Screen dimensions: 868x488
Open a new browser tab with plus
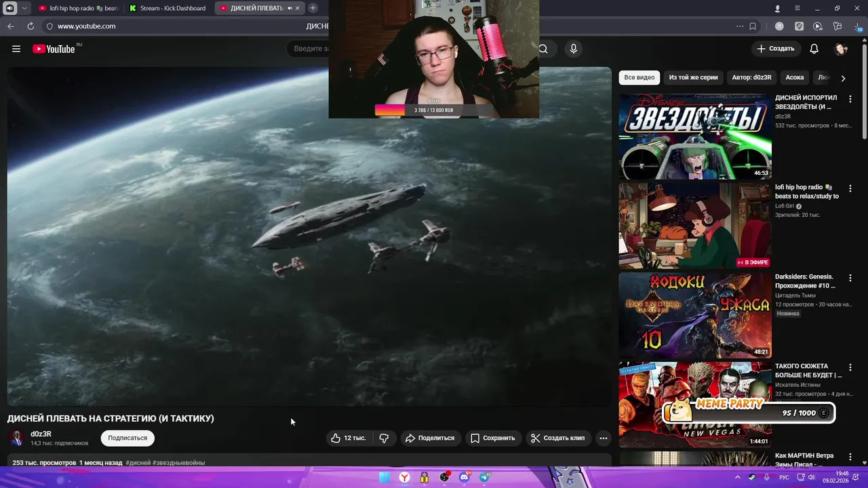313,8
